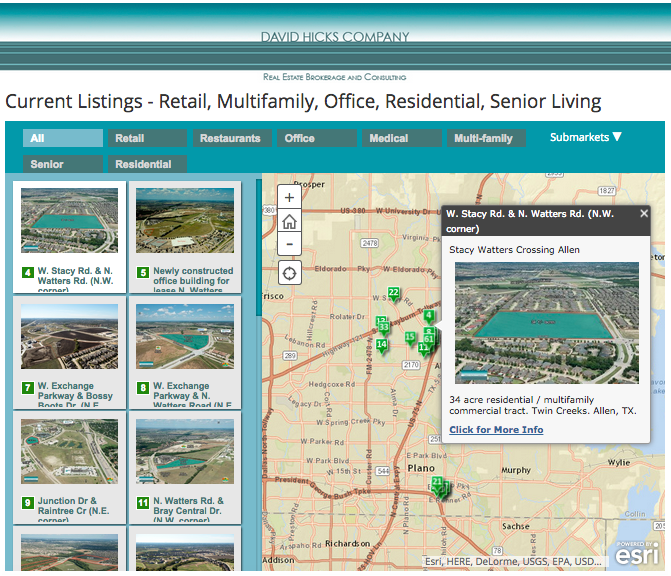
Task: Click map marker number 33
Action: click(384, 328)
